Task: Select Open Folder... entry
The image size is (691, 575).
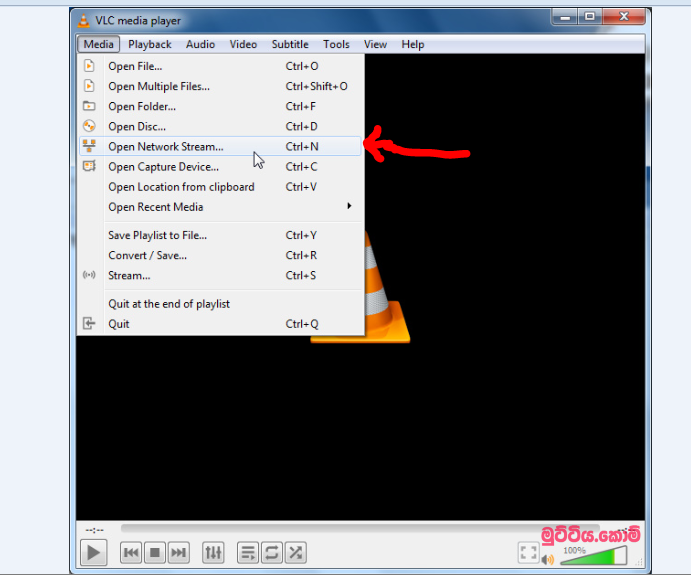Action: coord(220,106)
